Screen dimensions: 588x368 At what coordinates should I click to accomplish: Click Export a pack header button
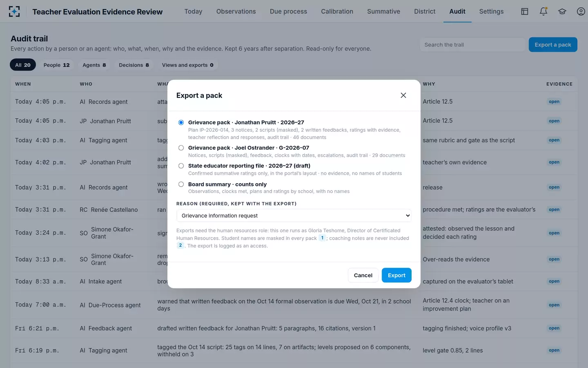[553, 45]
